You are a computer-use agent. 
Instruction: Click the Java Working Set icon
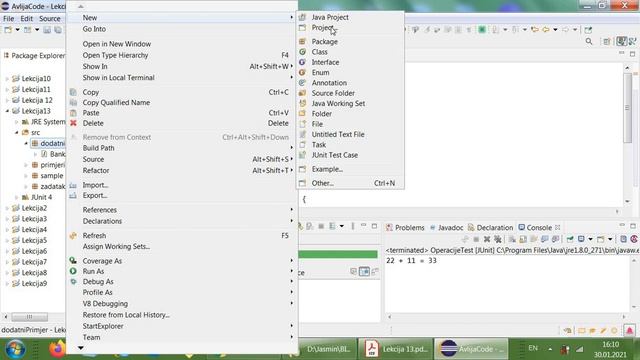tap(302, 103)
